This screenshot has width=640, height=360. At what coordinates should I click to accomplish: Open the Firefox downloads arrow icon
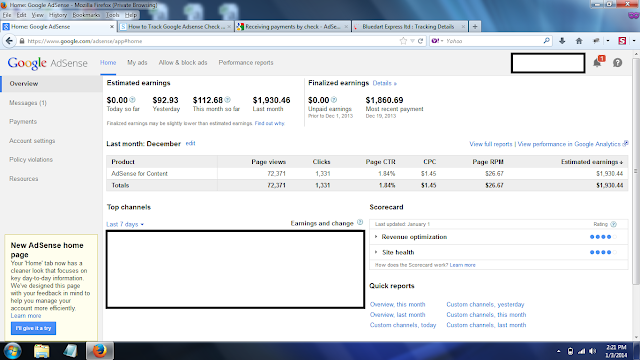tap(562, 41)
